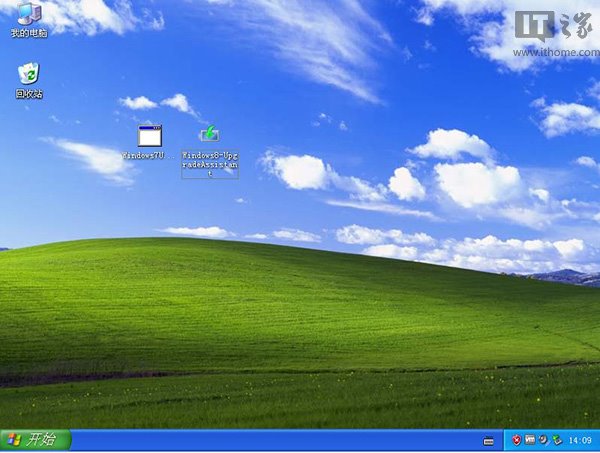Select the My Computer (我的电脑) desktop icon
The image size is (600, 453).
click(28, 14)
